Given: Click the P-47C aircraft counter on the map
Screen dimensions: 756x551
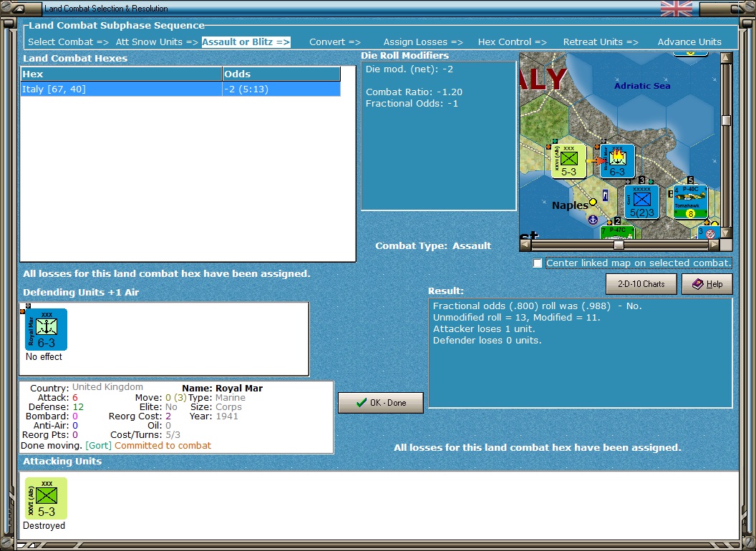Looking at the screenshot, I should point(618,232).
